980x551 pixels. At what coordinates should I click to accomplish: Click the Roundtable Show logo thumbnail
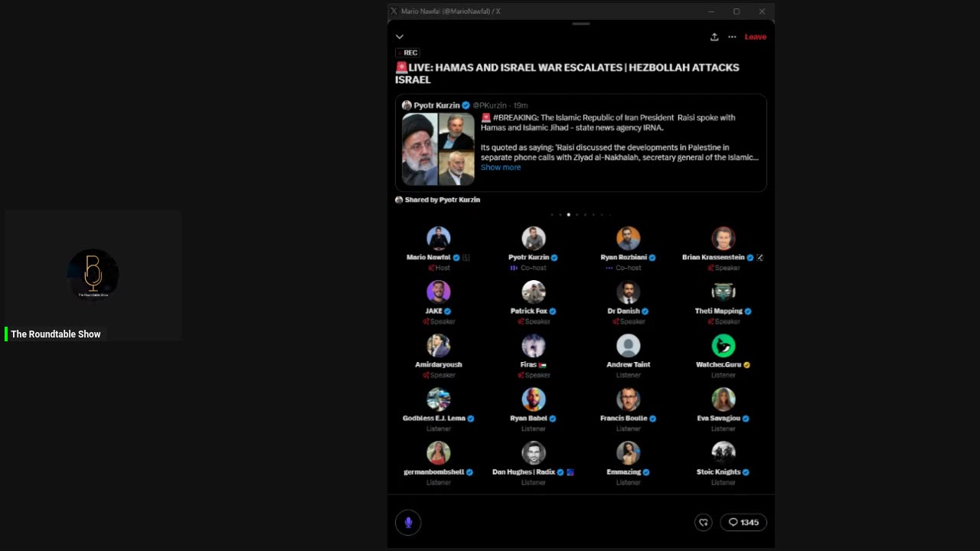(x=93, y=275)
